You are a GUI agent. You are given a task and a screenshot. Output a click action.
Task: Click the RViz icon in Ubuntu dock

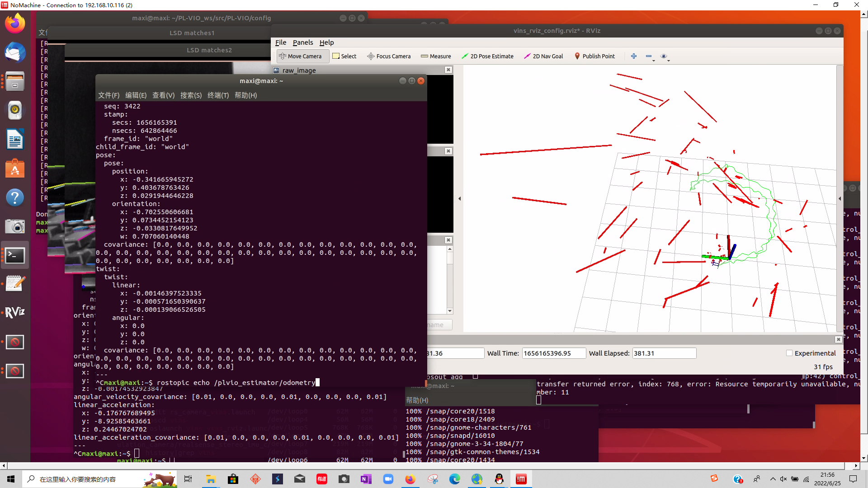15,312
